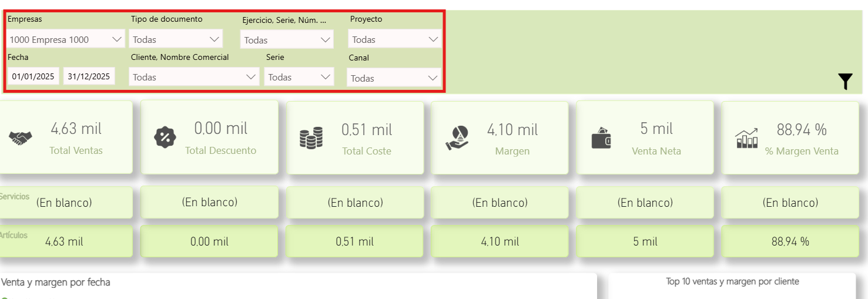Click the Margen hand-with-chart icon
The width and height of the screenshot is (868, 299).
click(x=456, y=138)
